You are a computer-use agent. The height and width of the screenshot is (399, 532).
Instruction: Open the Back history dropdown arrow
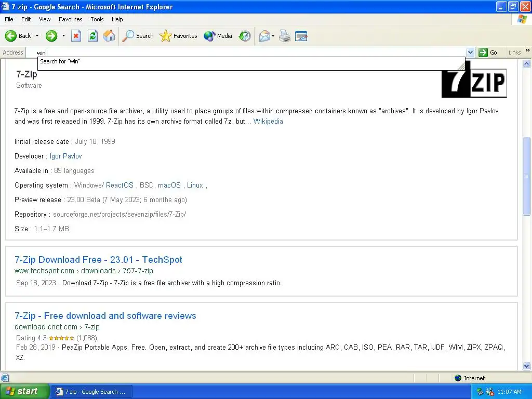[37, 36]
